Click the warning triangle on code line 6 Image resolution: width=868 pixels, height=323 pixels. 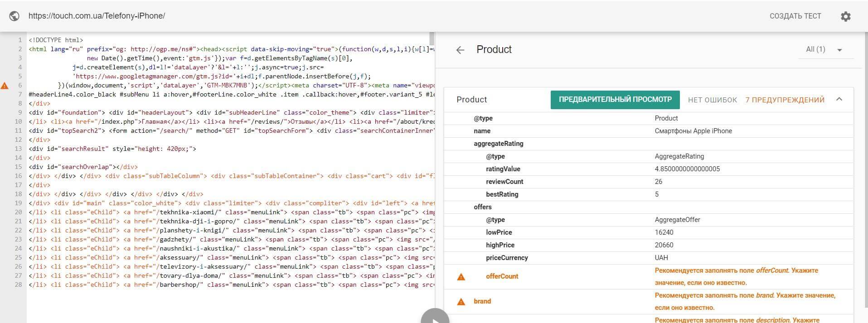5,85
